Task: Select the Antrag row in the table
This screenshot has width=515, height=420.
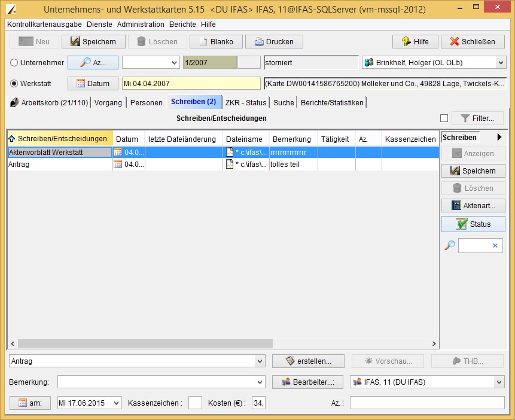Action: 223,165
